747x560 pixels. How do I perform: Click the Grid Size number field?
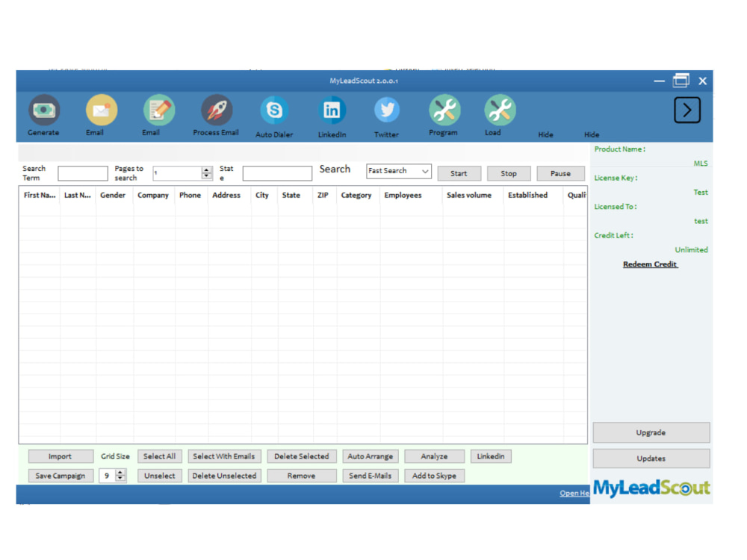[108, 476]
